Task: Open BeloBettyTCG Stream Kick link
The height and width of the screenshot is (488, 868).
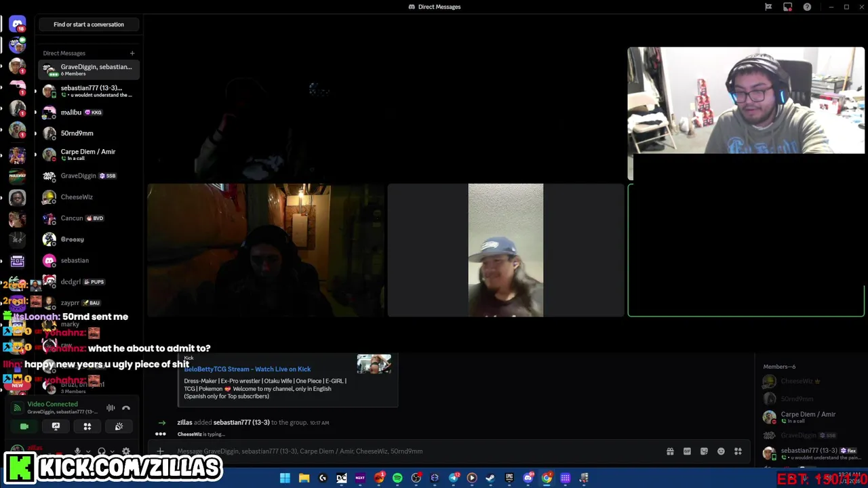Action: (248, 369)
